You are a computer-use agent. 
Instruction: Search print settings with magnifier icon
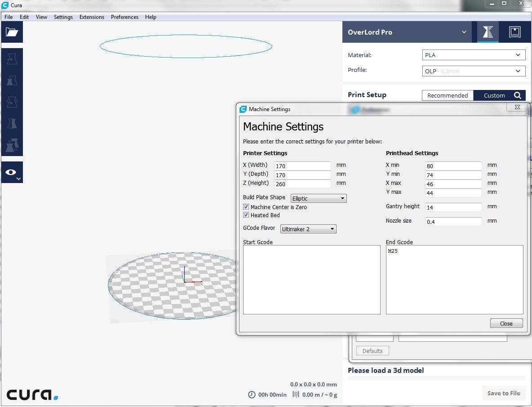[518, 95]
